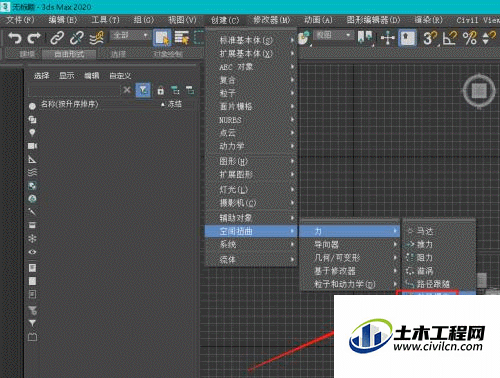Open the 视图 reference coordinate dropdown
Image resolution: width=500 pixels, height=378 pixels.
333,35
